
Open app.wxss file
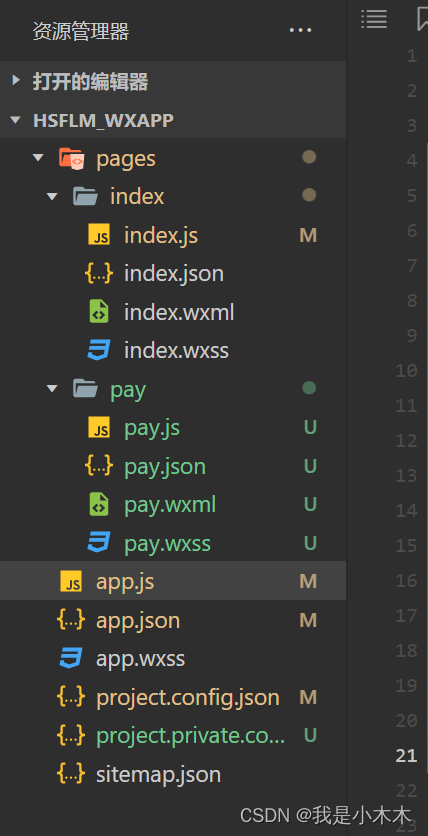pos(140,658)
